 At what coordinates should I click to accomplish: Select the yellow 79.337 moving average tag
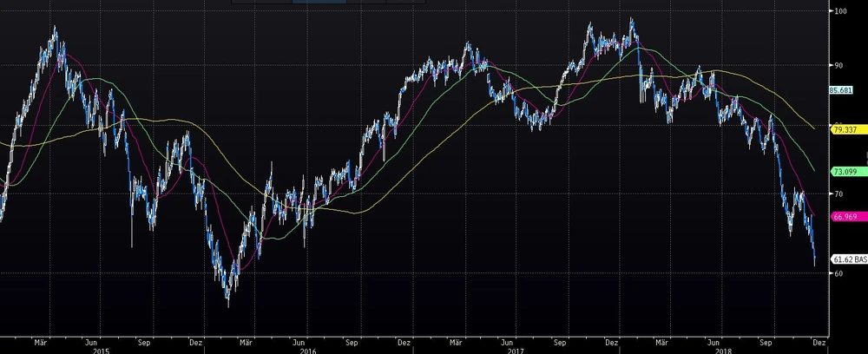[845, 129]
